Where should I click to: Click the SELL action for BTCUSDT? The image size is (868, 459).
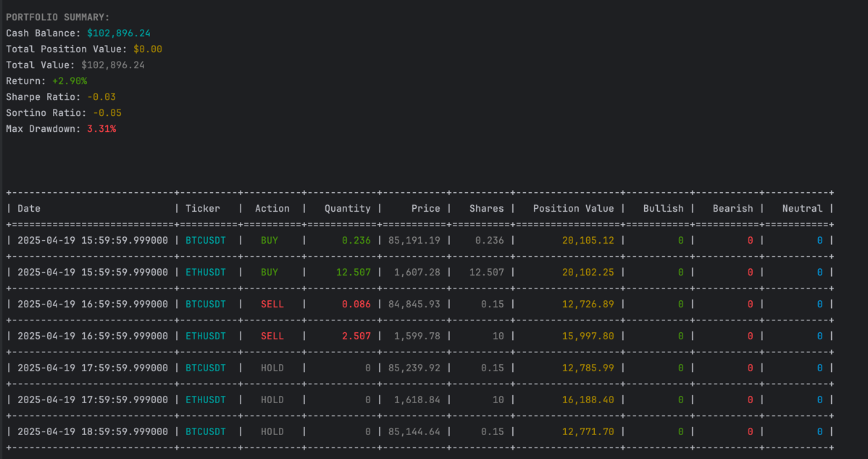pyautogui.click(x=272, y=304)
